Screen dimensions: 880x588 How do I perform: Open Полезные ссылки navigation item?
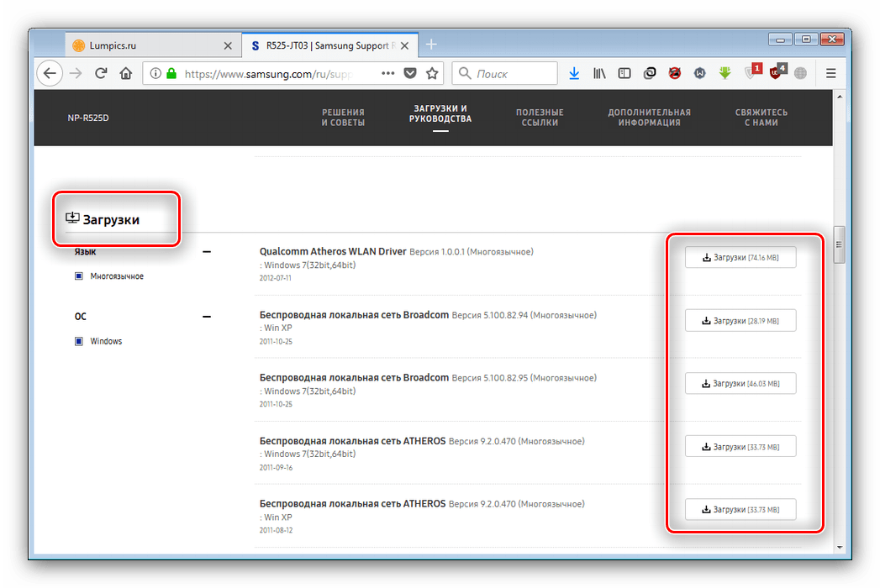(x=540, y=118)
